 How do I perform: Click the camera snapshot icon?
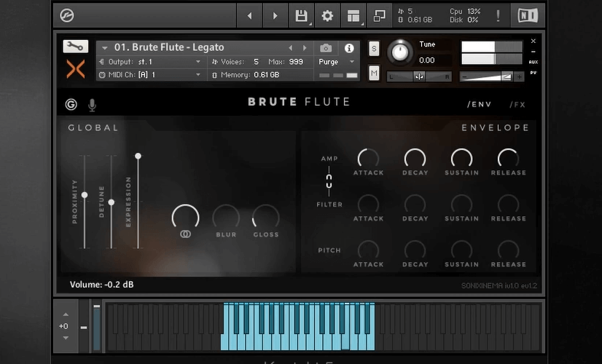pos(326,48)
